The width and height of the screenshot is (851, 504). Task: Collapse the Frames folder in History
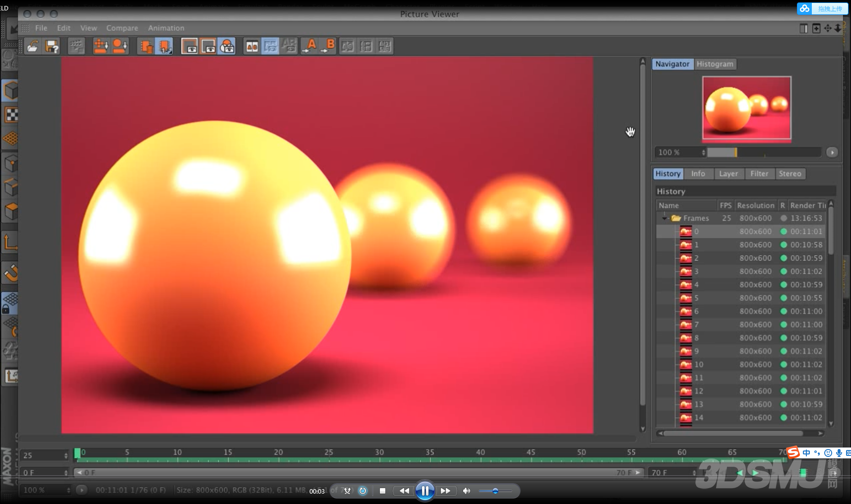[x=665, y=218]
